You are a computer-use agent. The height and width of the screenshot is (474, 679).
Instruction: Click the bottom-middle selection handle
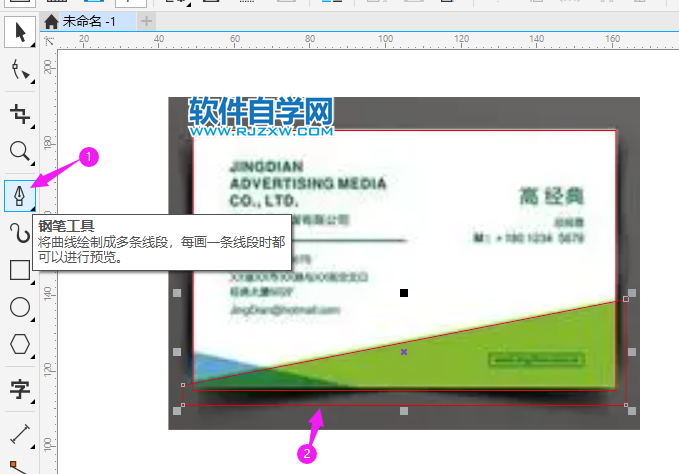(404, 411)
